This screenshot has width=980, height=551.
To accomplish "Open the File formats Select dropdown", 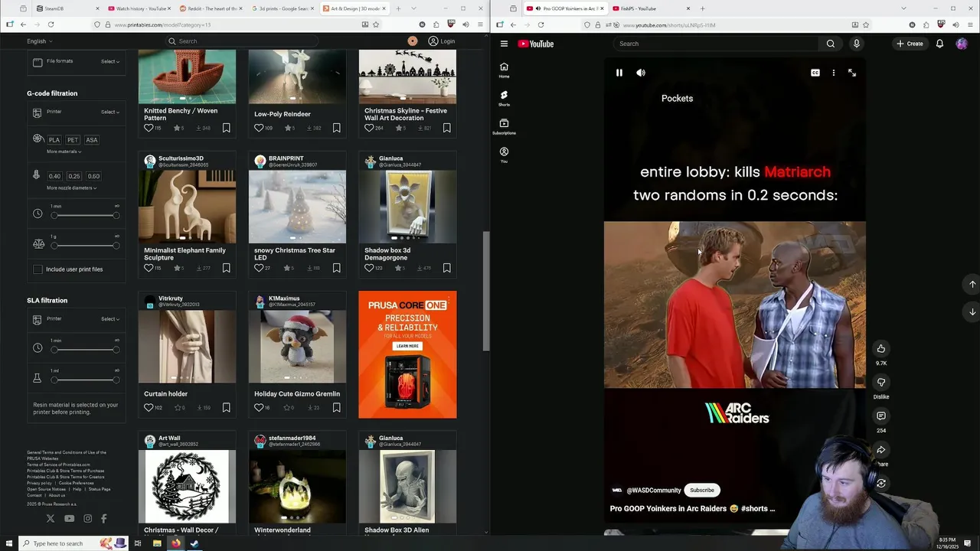I will [x=110, y=61].
